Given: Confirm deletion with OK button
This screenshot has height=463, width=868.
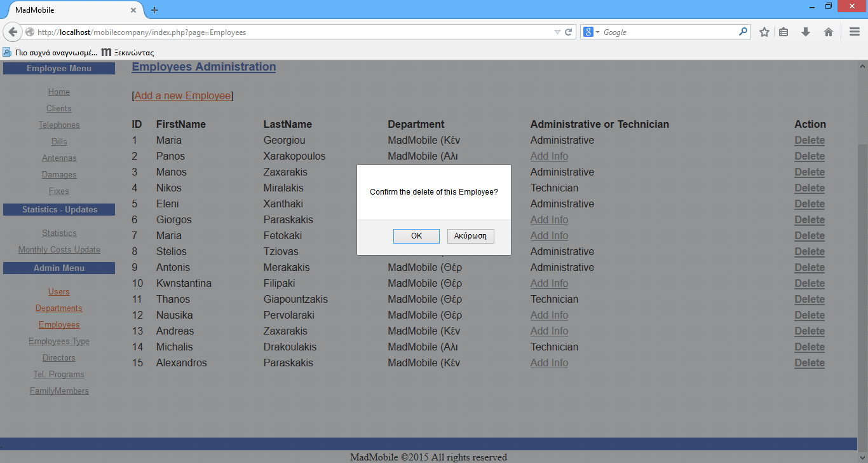Looking at the screenshot, I should click(x=416, y=236).
